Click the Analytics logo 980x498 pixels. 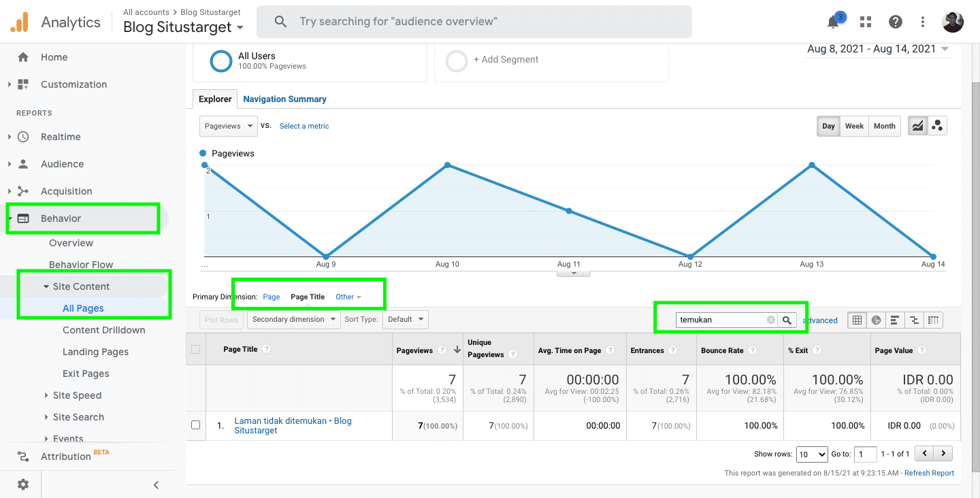point(55,22)
